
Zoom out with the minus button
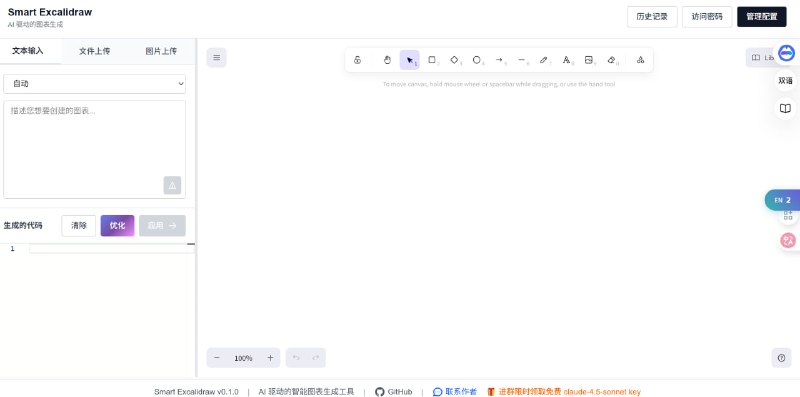pyautogui.click(x=217, y=358)
